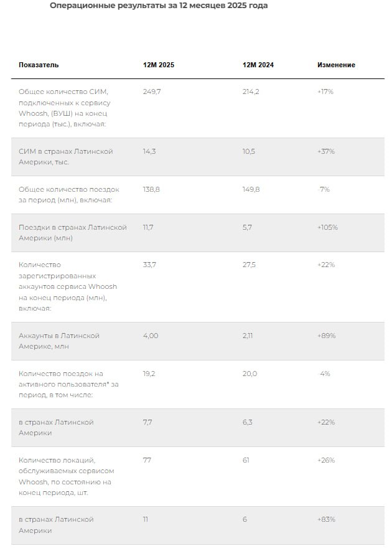Click 'Аккаунты в Латинской Америке, млн' row label

pyautogui.click(x=59, y=341)
